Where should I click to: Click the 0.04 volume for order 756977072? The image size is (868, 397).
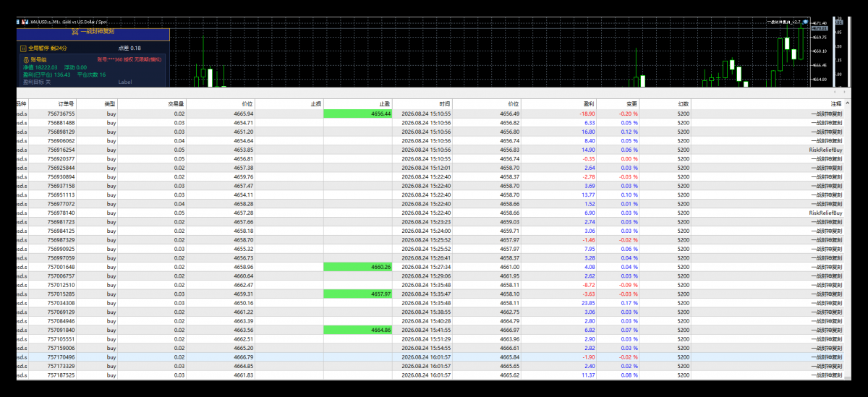tap(179, 204)
